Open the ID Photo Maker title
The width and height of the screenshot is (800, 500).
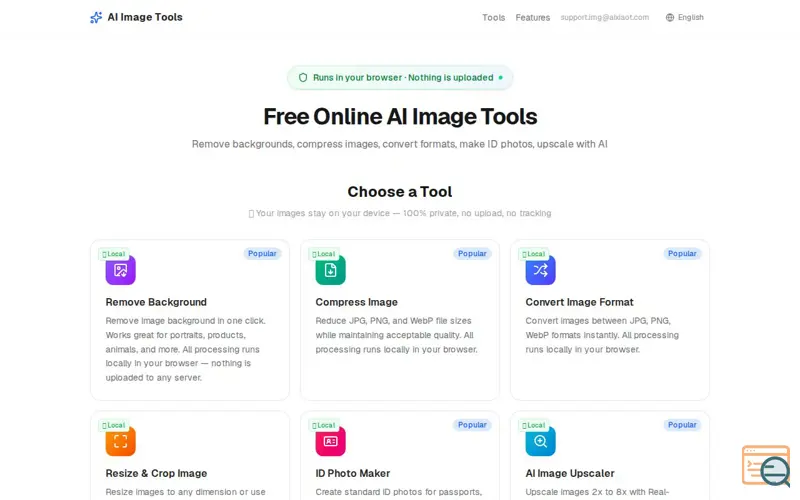tap(353, 473)
